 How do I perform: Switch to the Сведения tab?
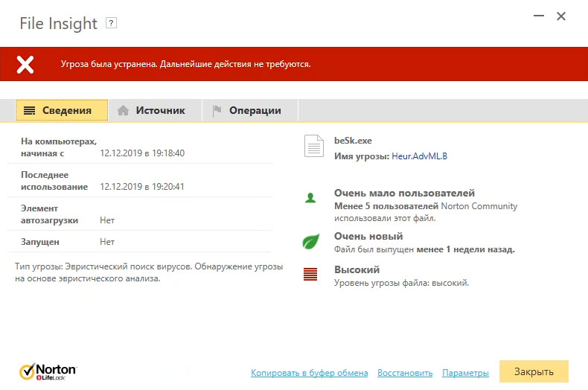pos(62,110)
